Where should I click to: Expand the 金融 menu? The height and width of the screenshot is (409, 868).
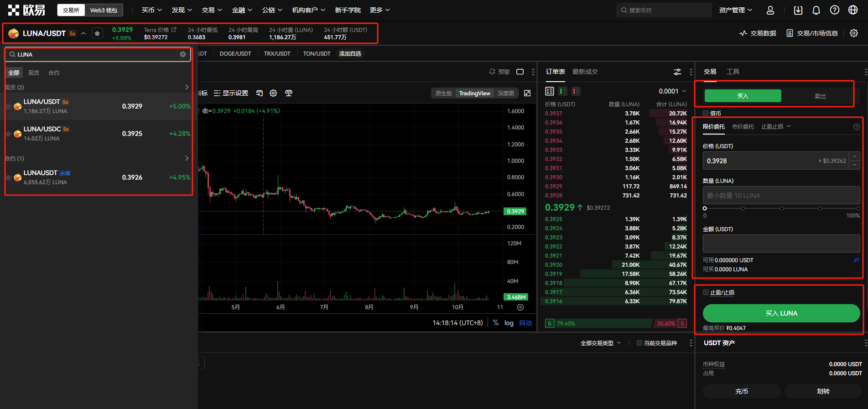[x=242, y=10]
